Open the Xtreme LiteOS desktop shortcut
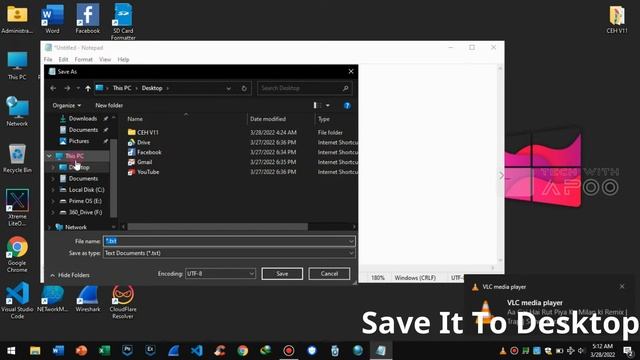Screen dimensions: 640x360 click(x=17, y=207)
